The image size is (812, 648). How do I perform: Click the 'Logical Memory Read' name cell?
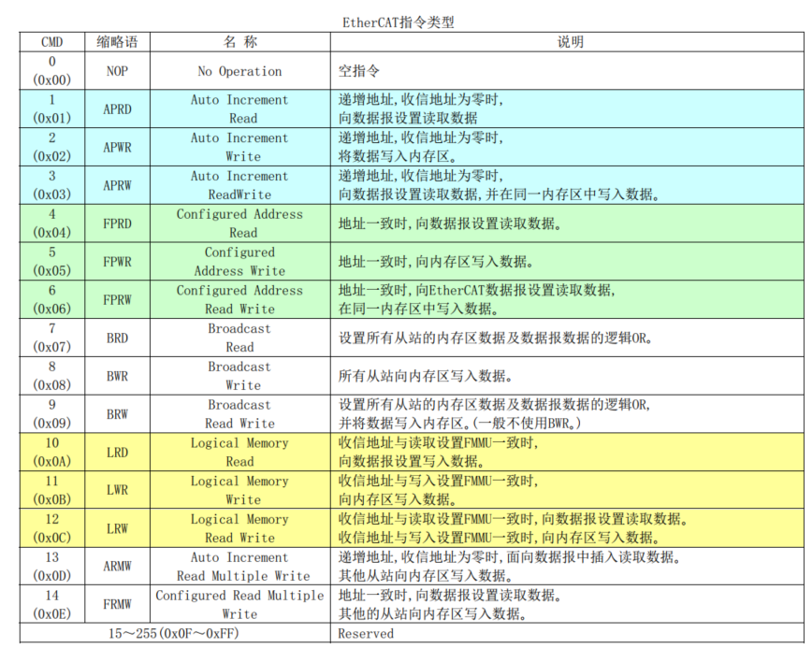pos(240,453)
